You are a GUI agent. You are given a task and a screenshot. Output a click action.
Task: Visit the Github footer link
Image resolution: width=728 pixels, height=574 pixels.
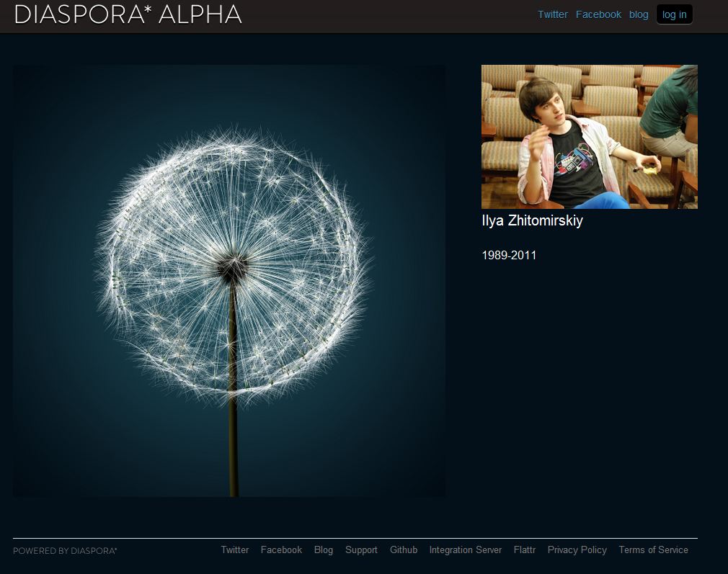coord(404,550)
